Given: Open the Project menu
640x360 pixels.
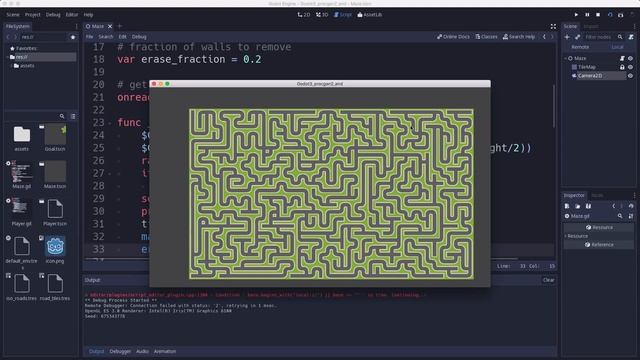Looking at the screenshot, I should tap(33, 15).
